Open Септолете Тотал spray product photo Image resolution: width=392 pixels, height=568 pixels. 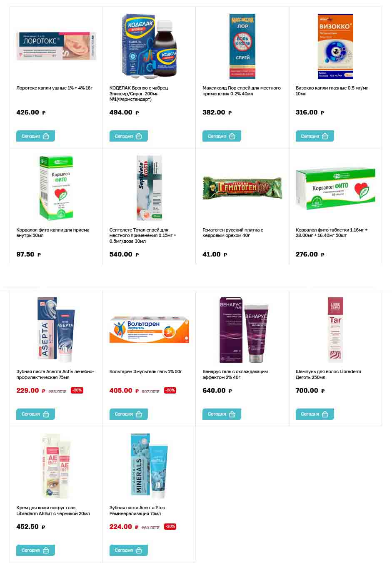point(149,188)
